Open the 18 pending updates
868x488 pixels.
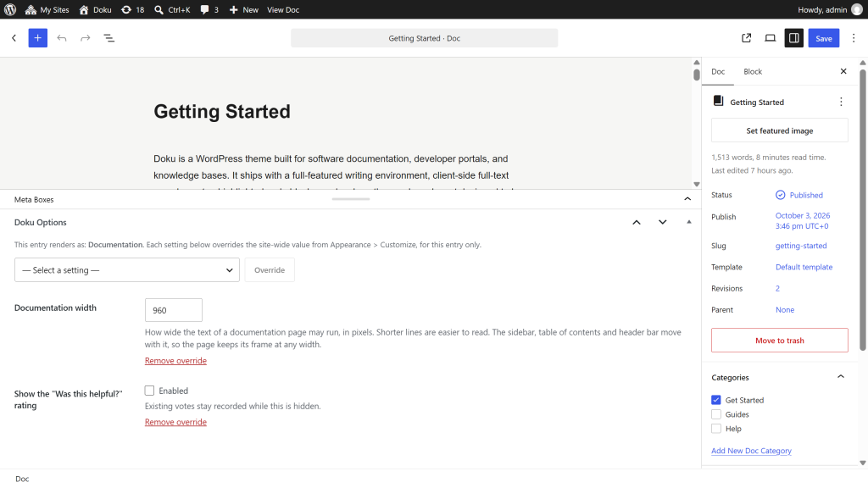point(133,9)
